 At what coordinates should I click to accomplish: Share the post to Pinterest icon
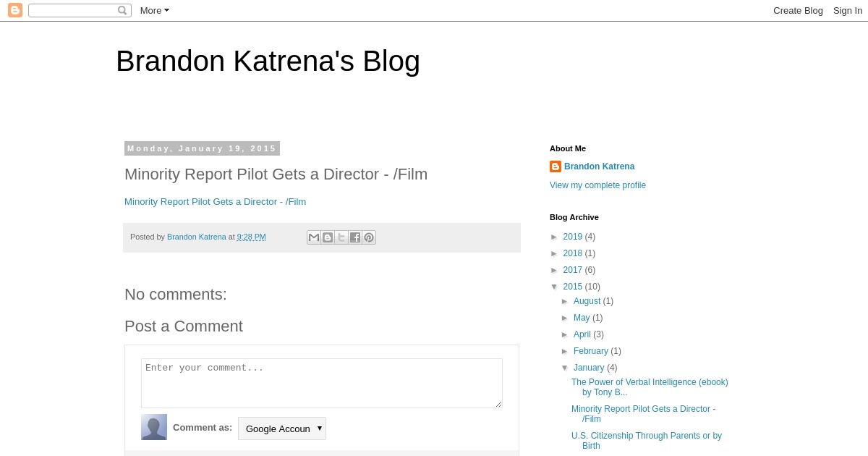[x=369, y=237]
